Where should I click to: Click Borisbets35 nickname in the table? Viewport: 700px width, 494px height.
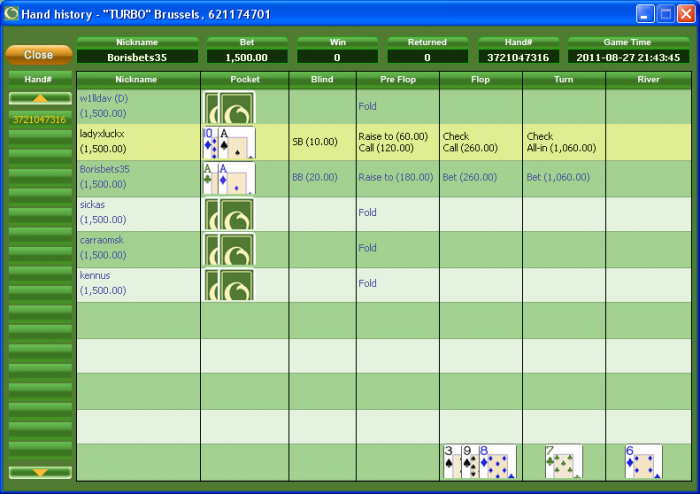104,170
